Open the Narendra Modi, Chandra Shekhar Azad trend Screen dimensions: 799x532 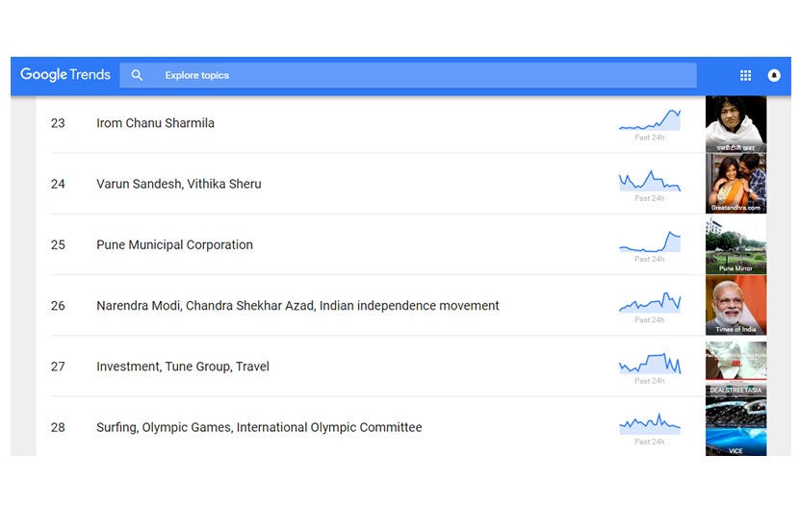point(297,306)
